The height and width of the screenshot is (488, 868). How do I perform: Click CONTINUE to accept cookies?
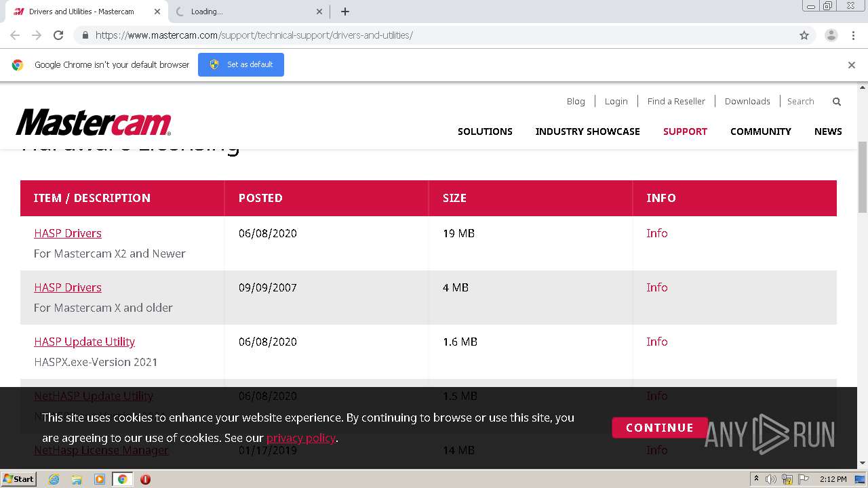click(x=659, y=428)
